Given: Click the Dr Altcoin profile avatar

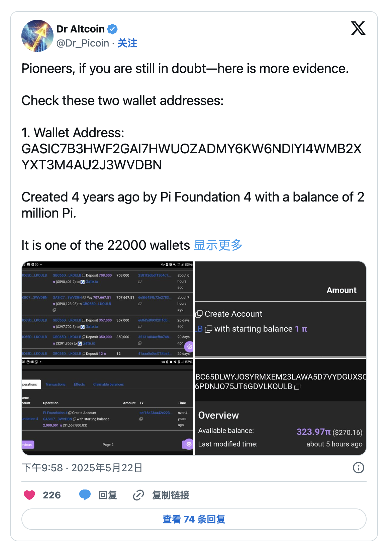Looking at the screenshot, I should [x=37, y=36].
